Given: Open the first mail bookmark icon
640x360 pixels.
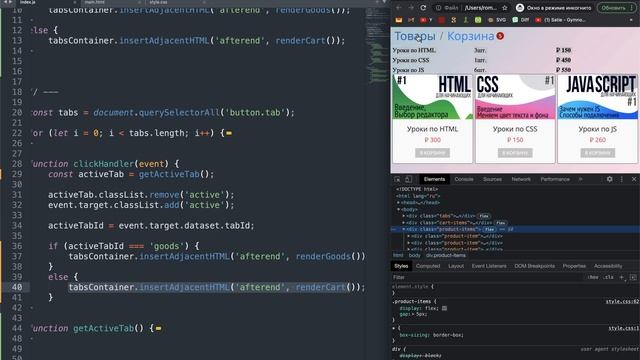Looking at the screenshot, I should [399, 20].
